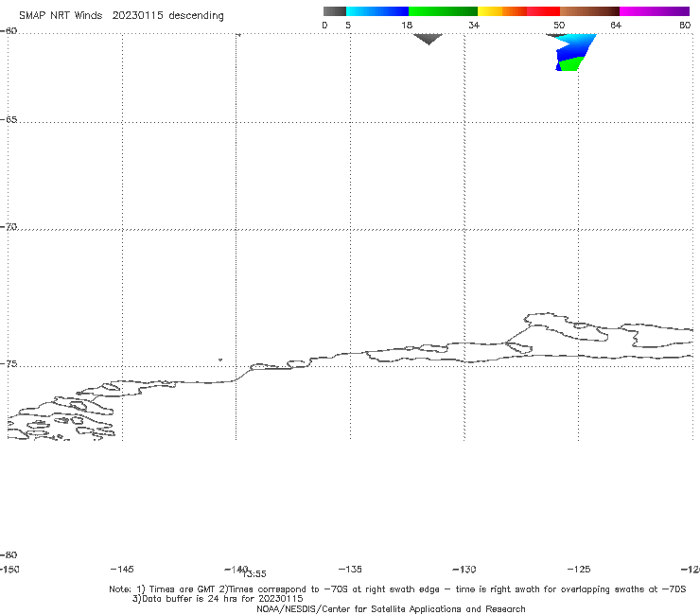The width and height of the screenshot is (700, 615).
Task: Click the NOAA/NESDIS credit line
Action: [x=391, y=608]
